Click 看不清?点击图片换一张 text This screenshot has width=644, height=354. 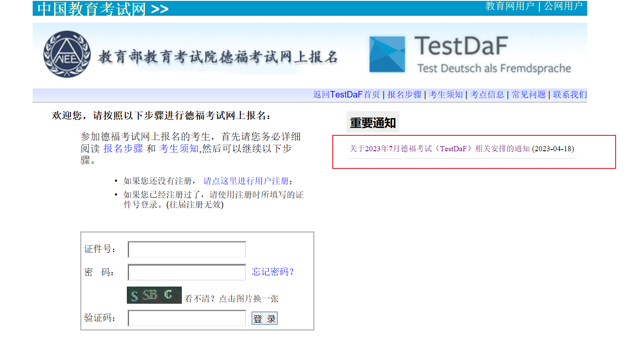pyautogui.click(x=232, y=299)
